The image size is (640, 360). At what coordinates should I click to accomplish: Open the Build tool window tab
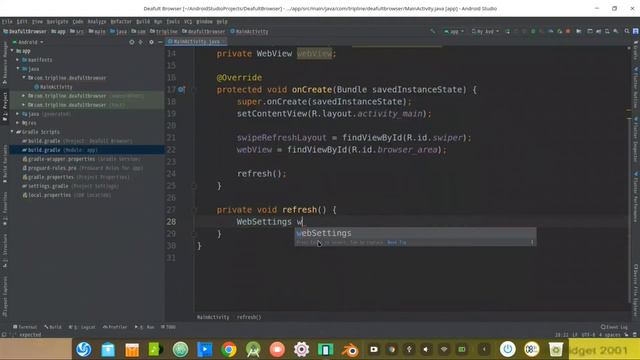point(53,327)
